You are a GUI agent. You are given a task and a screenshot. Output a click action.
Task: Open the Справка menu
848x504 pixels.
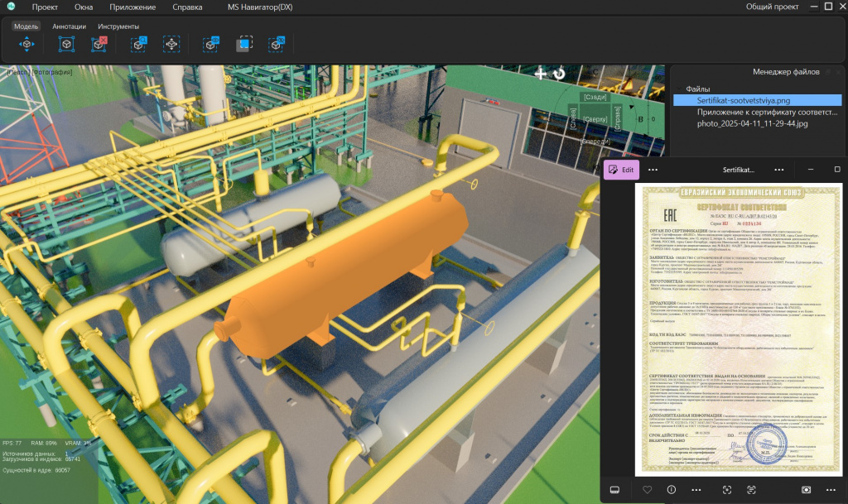pos(187,7)
